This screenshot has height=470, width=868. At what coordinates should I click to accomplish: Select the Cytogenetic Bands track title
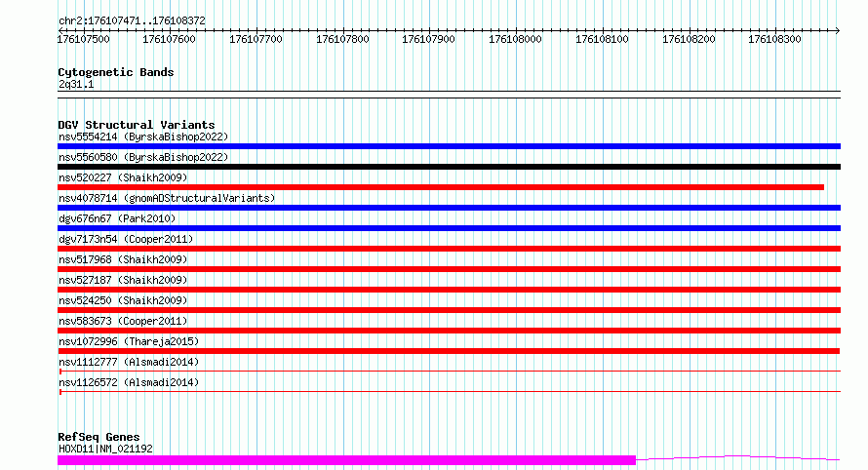click(116, 72)
